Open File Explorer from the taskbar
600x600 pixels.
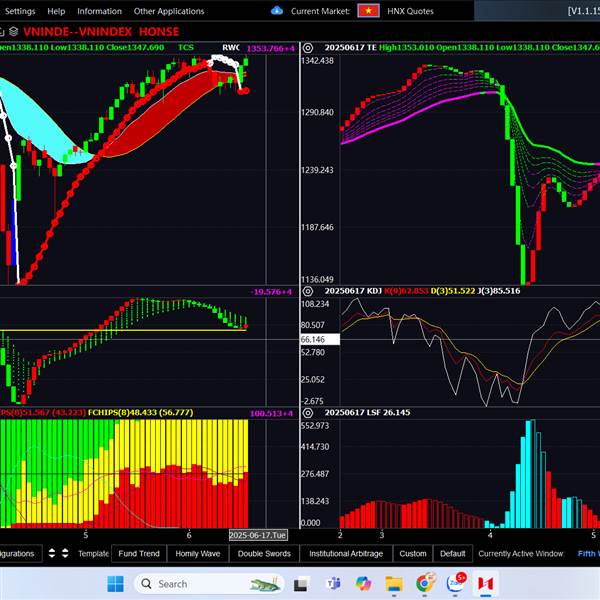[394, 584]
